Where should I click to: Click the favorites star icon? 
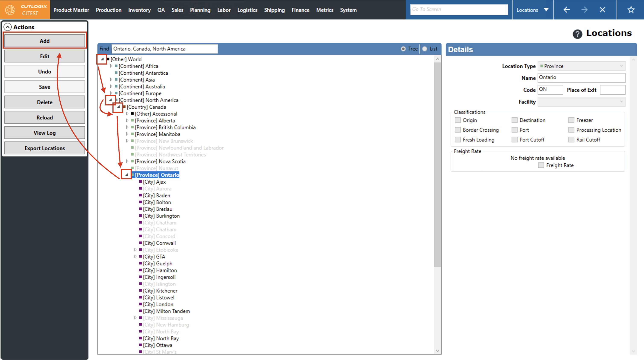pyautogui.click(x=631, y=10)
